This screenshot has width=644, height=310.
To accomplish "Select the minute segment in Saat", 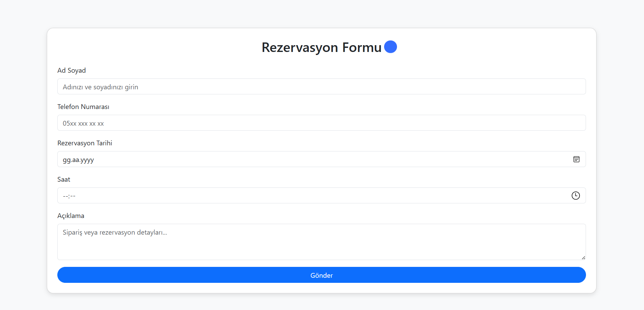I will tap(73, 196).
